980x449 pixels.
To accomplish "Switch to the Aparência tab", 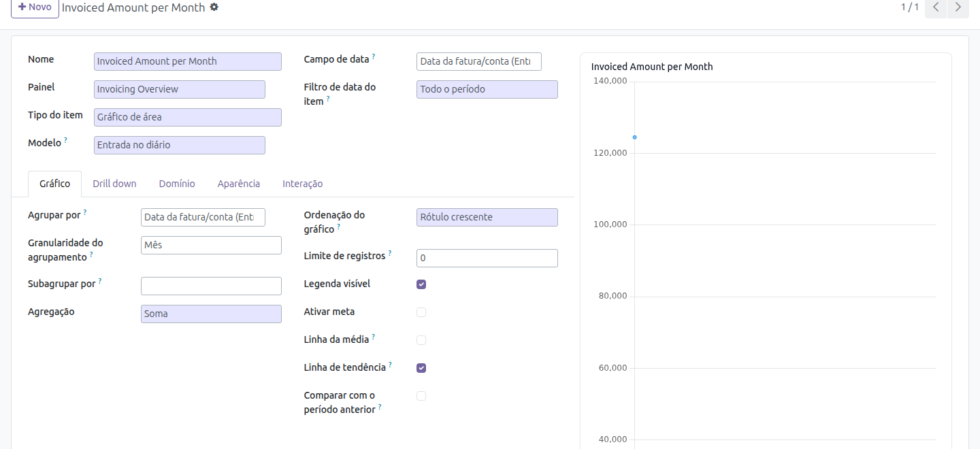I will (239, 184).
